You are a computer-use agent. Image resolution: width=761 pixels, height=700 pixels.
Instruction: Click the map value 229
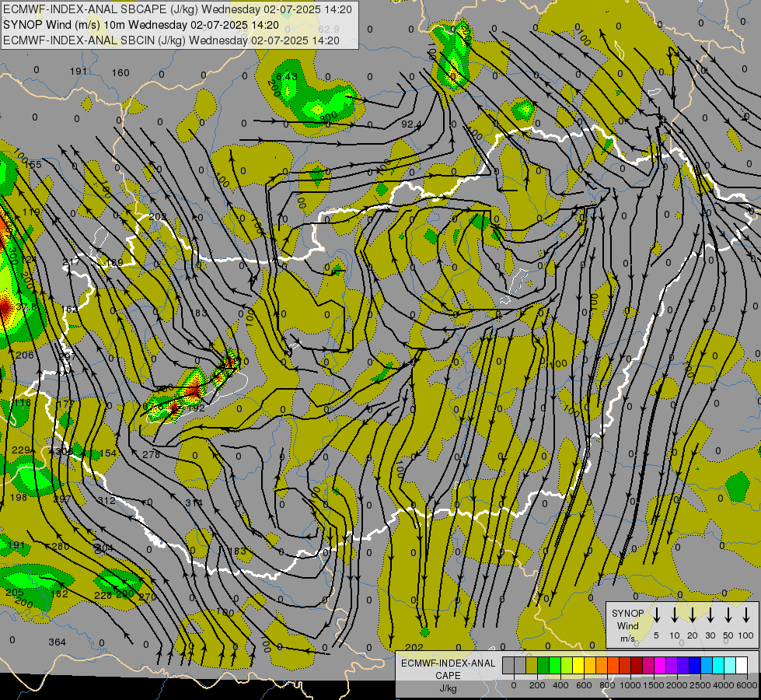[x=21, y=450]
